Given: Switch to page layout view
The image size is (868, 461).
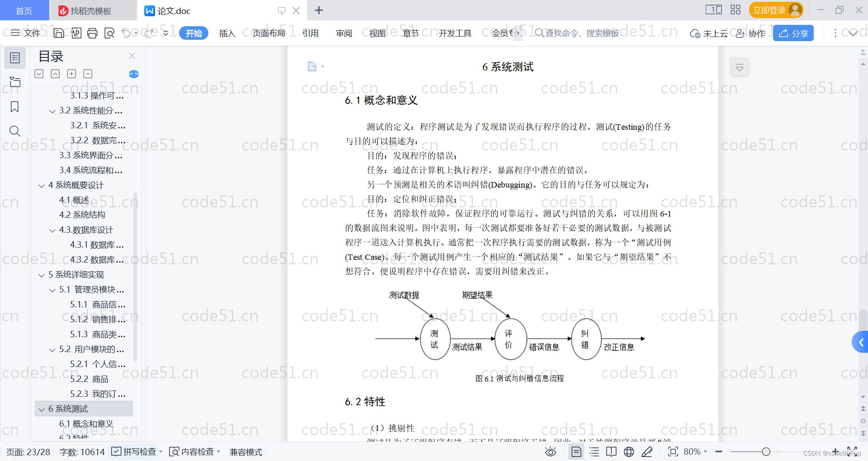Looking at the screenshot, I should pyautogui.click(x=576, y=452).
